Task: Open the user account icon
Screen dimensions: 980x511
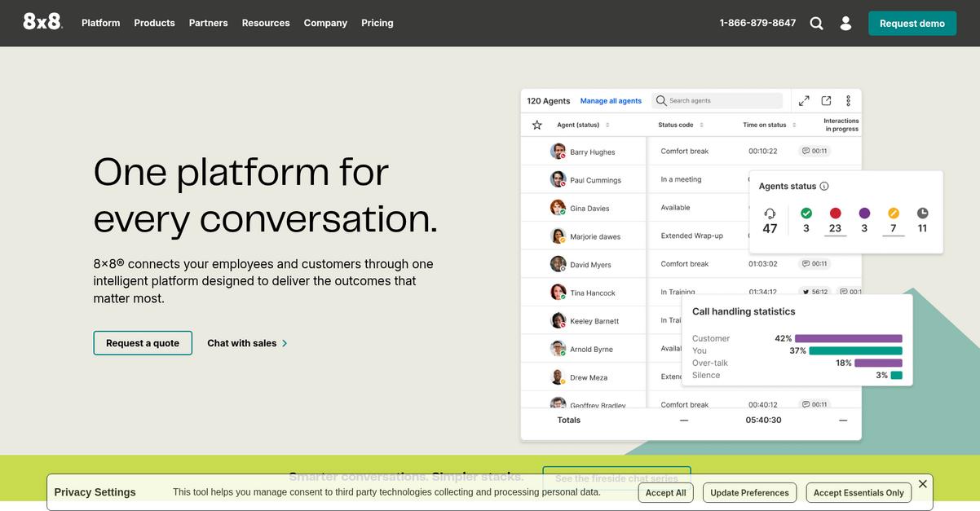Action: (845, 24)
